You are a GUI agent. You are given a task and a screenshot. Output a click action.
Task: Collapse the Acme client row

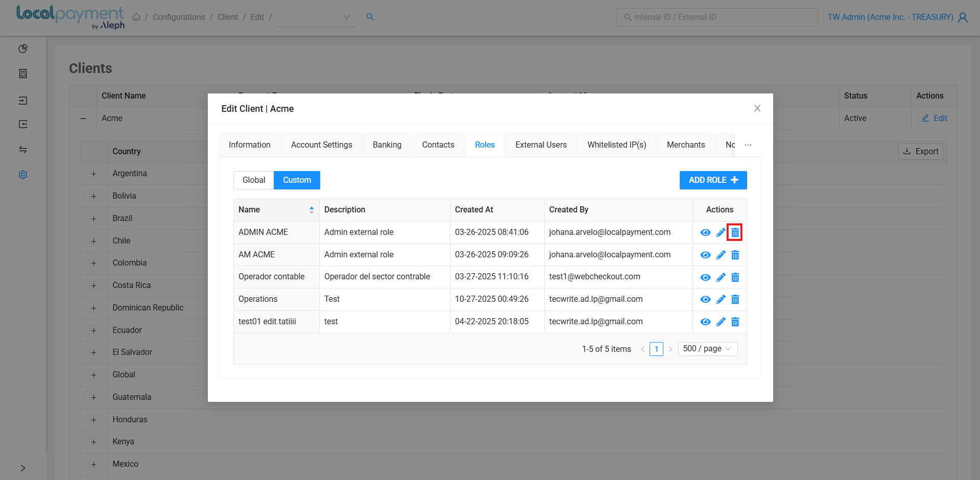click(x=83, y=118)
